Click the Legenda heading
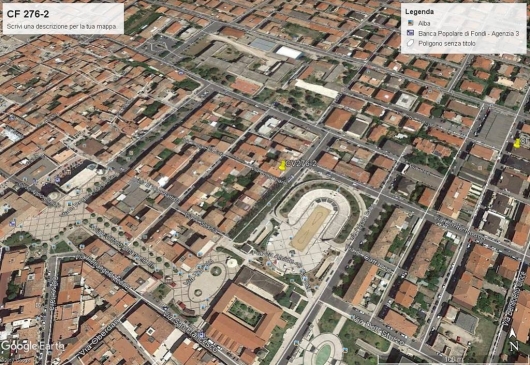The image size is (530, 365). click(419, 12)
